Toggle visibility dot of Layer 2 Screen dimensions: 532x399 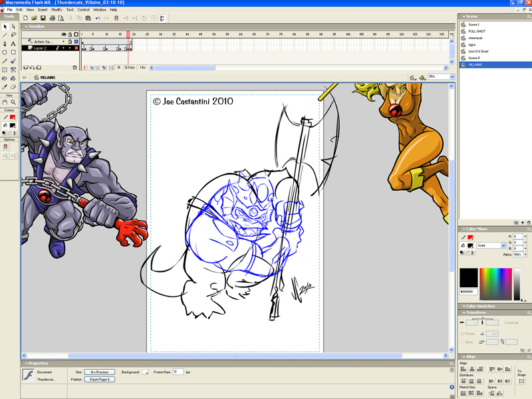tap(63, 48)
